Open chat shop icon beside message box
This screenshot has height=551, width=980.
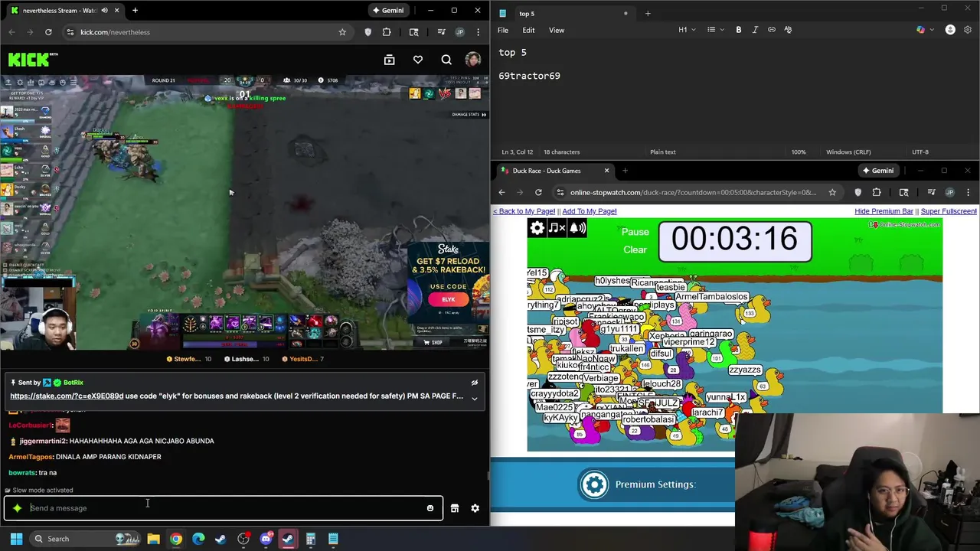pyautogui.click(x=455, y=508)
